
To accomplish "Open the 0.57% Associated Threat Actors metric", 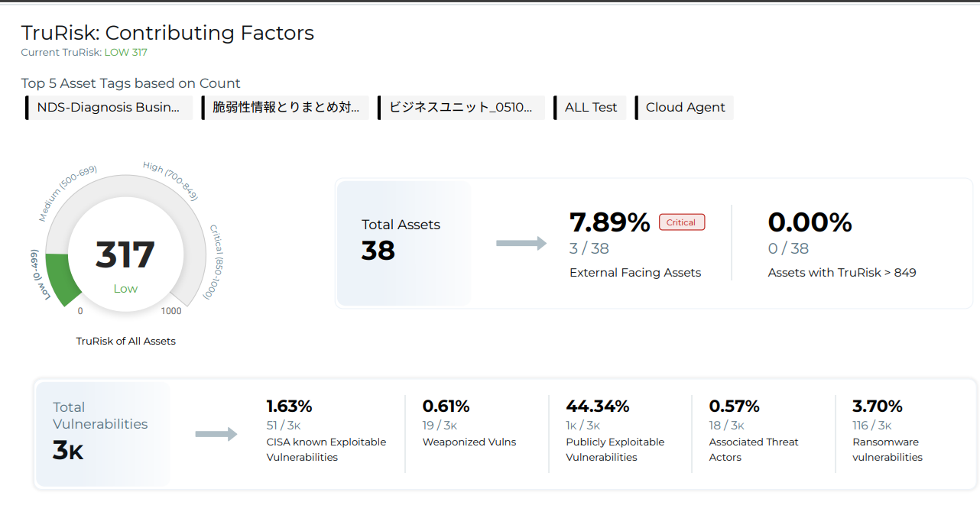I will (x=734, y=406).
